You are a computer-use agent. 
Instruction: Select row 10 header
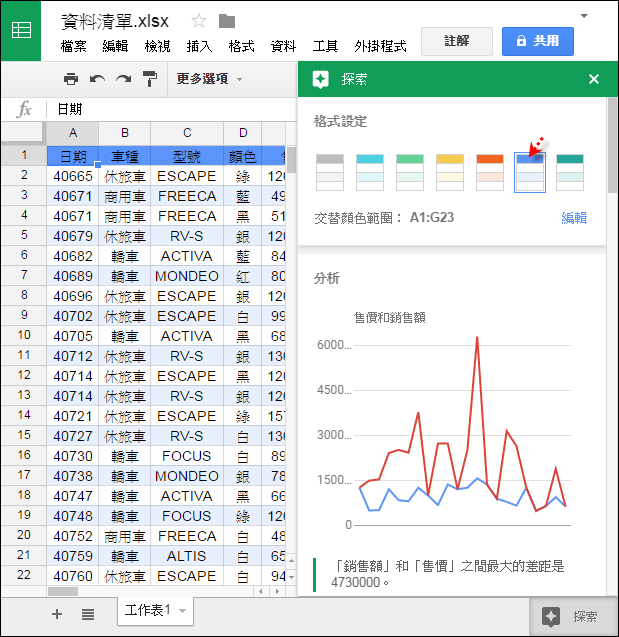[24, 335]
